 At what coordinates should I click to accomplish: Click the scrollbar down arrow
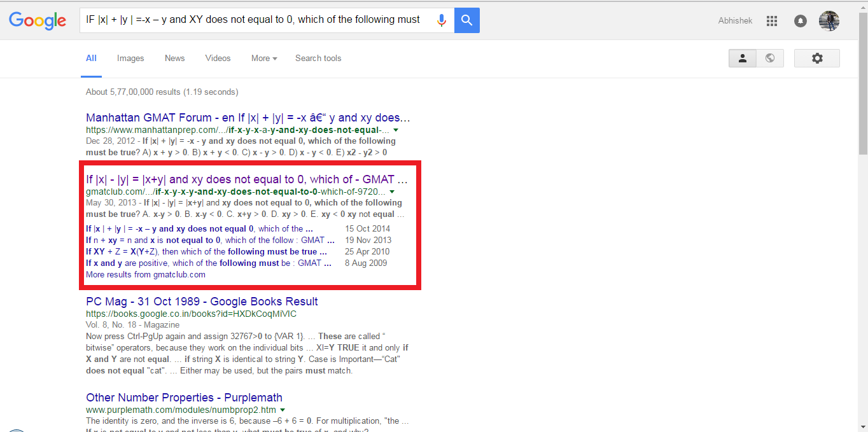863,427
